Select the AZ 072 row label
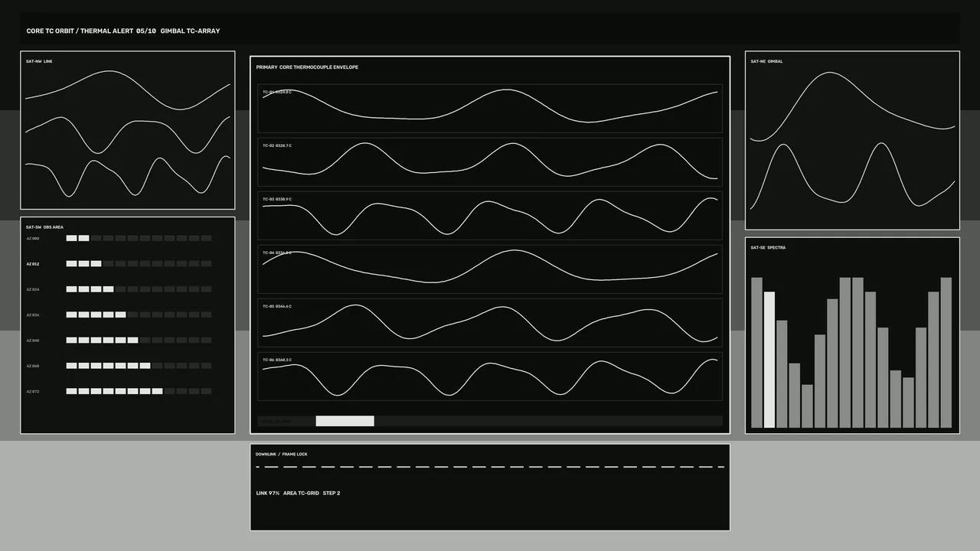980x551 pixels. [33, 391]
